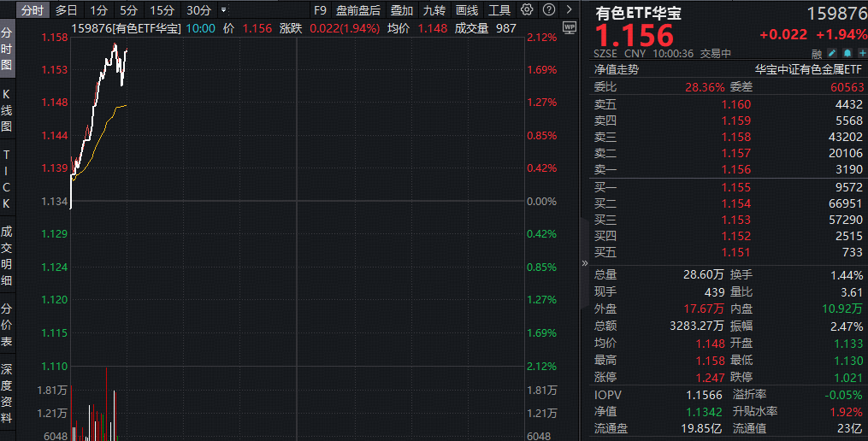Switch to the 多日 multi-day tab
Screen dimensions: 868x441
66,10
